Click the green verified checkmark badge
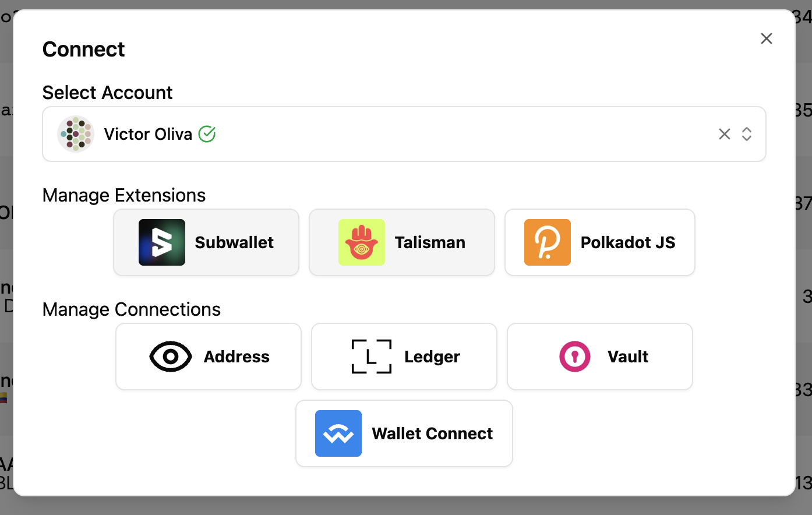Viewport: 812px width, 515px height. [207, 134]
